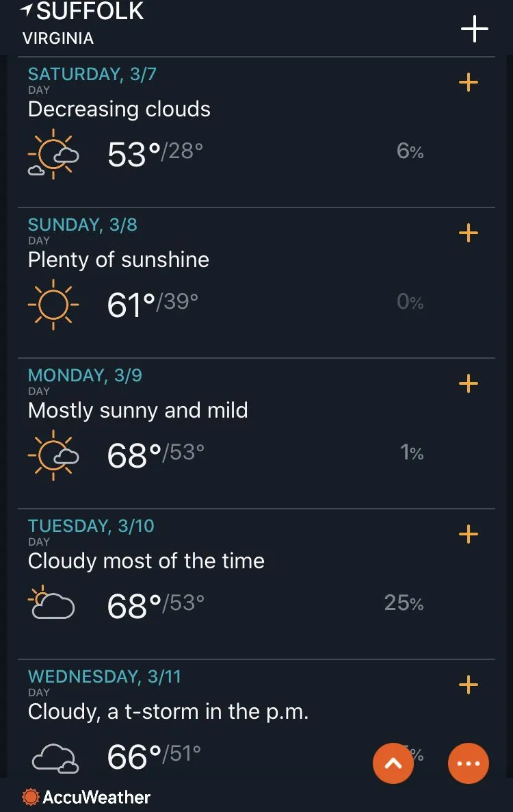The width and height of the screenshot is (513, 812).
Task: Open the orange three-dots more menu
Action: tap(469, 763)
